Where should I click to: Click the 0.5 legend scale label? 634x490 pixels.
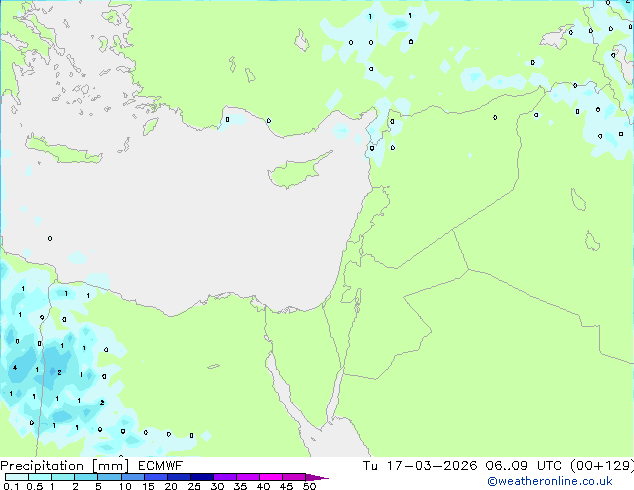coord(35,486)
